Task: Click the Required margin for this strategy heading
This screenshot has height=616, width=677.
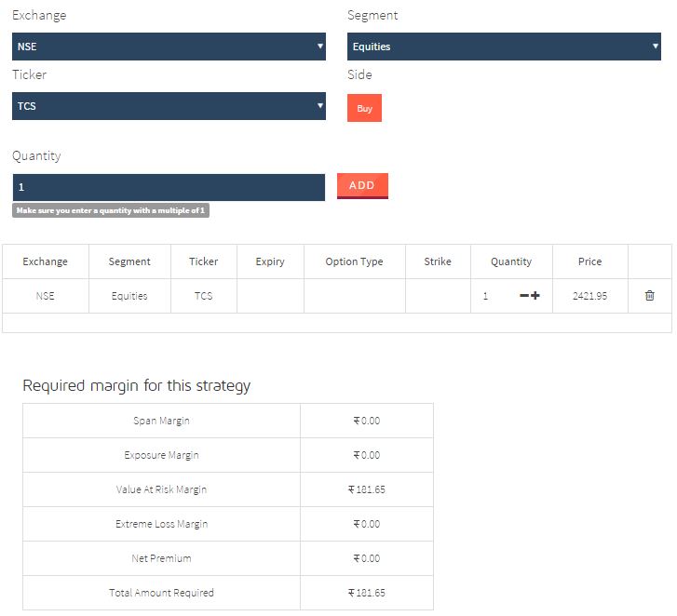Action: 137,385
